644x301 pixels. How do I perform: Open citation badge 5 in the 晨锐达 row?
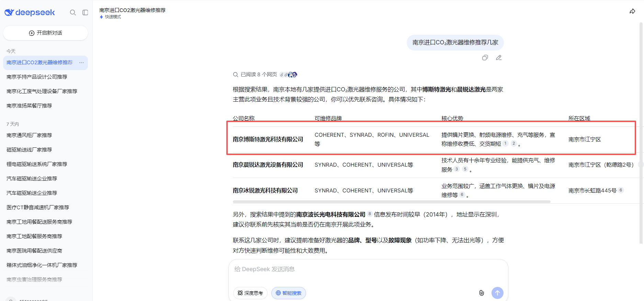(465, 169)
